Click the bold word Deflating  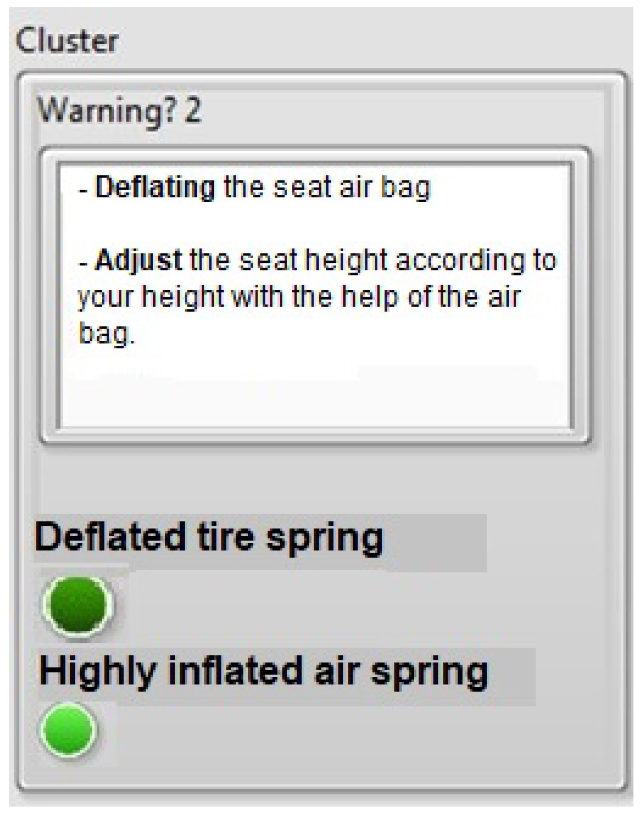point(155,188)
